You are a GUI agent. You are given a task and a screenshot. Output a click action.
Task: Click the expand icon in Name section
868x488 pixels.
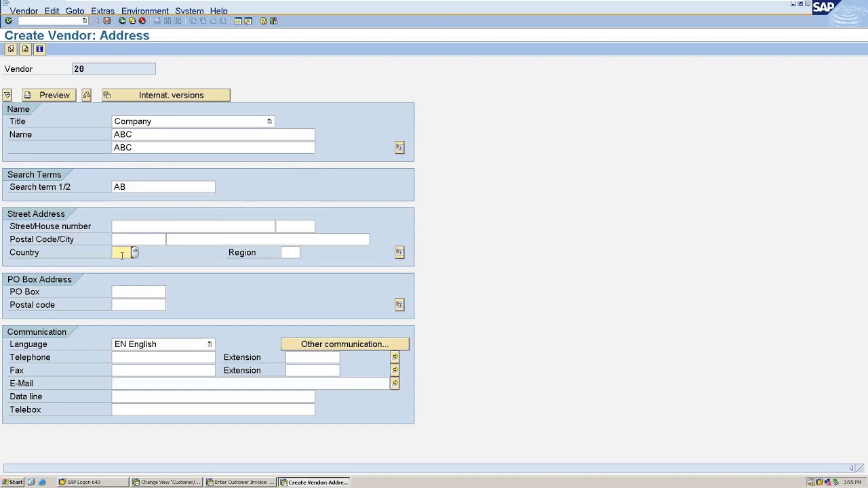[x=399, y=147]
